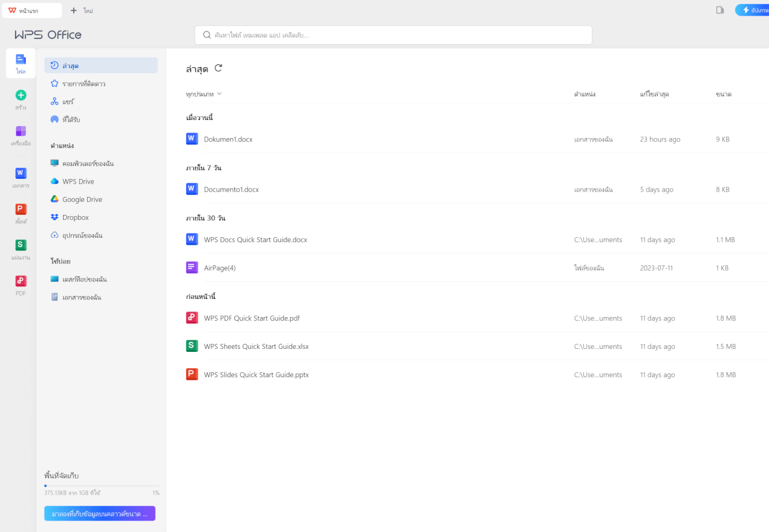The width and height of the screenshot is (769, 532).
Task: Open the Share (แชร์) section
Action: 101,101
